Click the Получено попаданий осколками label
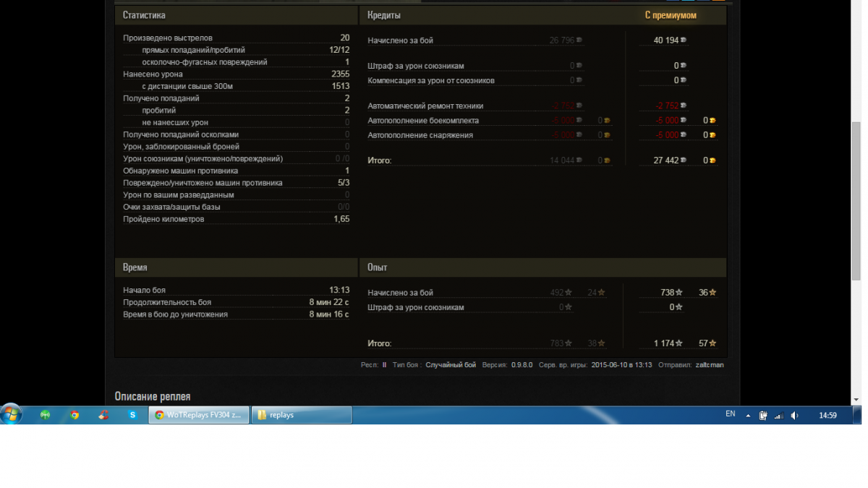The width and height of the screenshot is (868, 488). pos(181,134)
